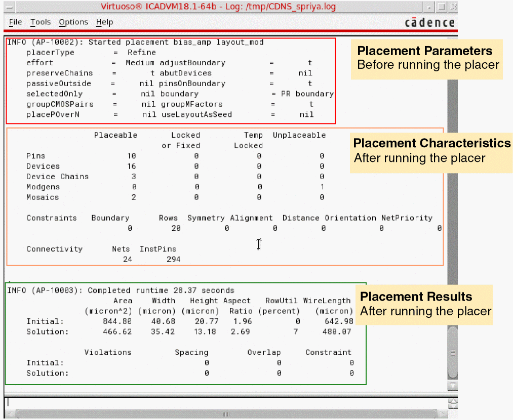Click the Modgens unplaceable value 1

[x=322, y=187]
